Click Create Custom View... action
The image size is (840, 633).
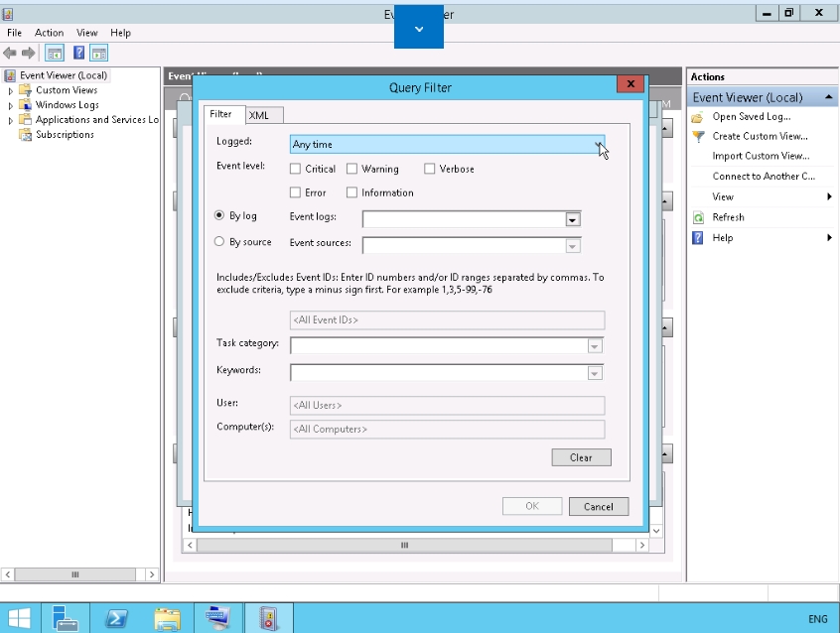pyautogui.click(x=760, y=137)
